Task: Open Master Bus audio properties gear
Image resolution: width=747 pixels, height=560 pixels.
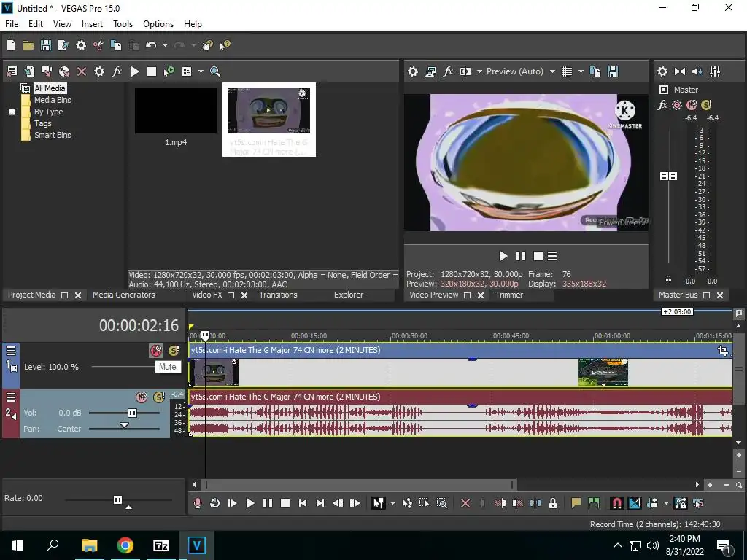Action: pyautogui.click(x=662, y=71)
